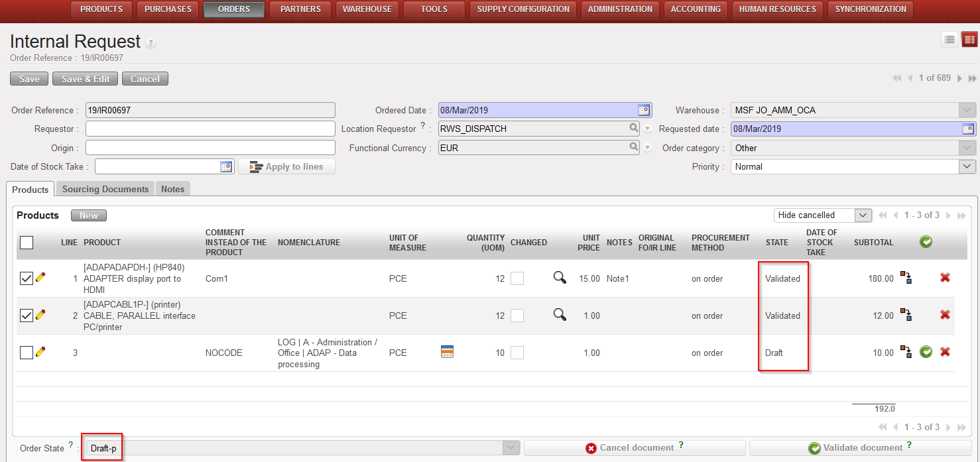Viewport: 980px width, 462px height.
Task: Switch to list view icon
Action: pos(949,40)
